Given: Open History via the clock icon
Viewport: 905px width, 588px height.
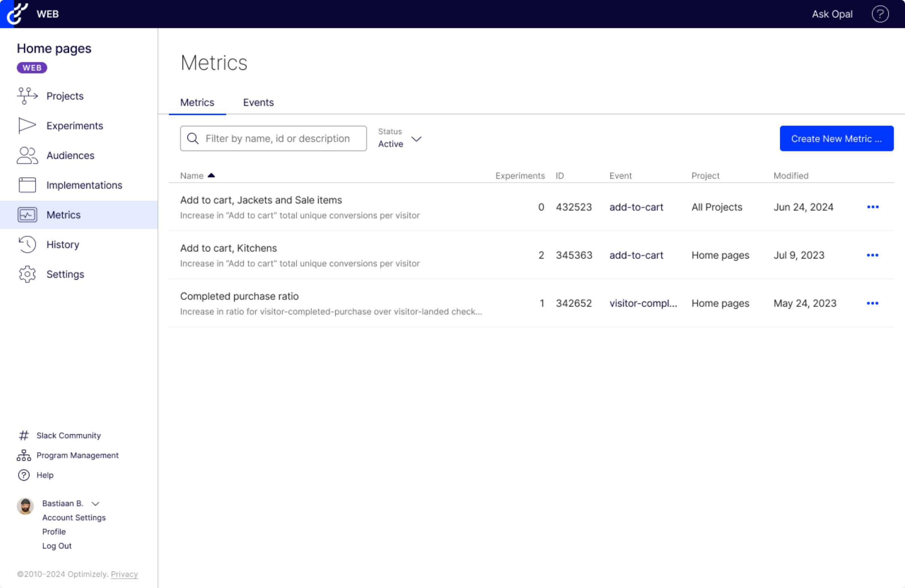Looking at the screenshot, I should click(x=27, y=244).
